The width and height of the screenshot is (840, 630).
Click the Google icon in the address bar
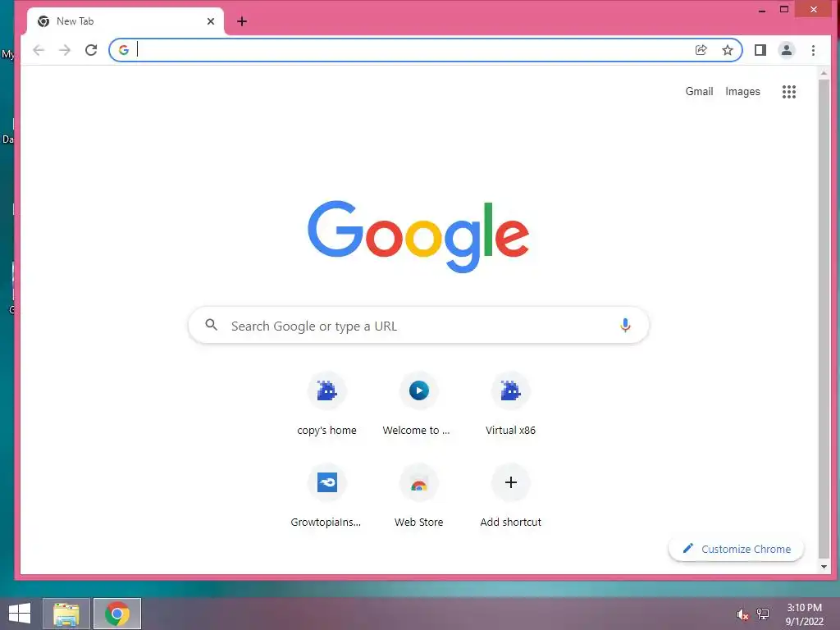click(x=124, y=50)
